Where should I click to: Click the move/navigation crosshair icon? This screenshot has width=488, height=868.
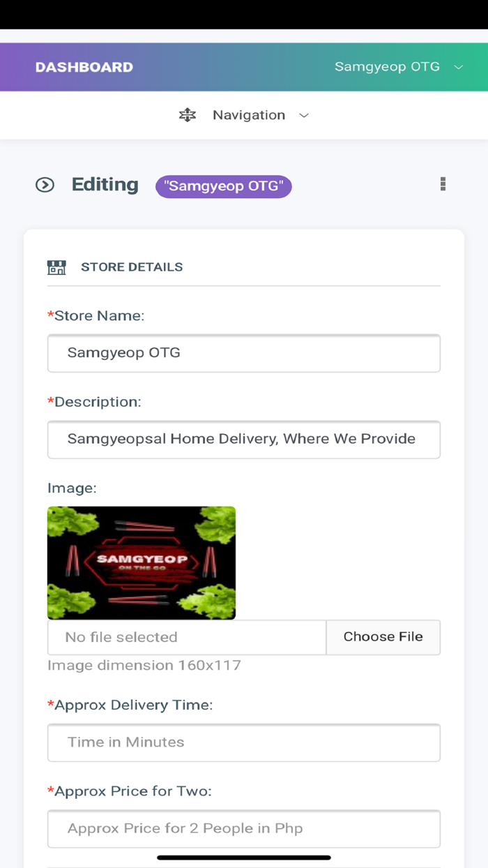187,114
